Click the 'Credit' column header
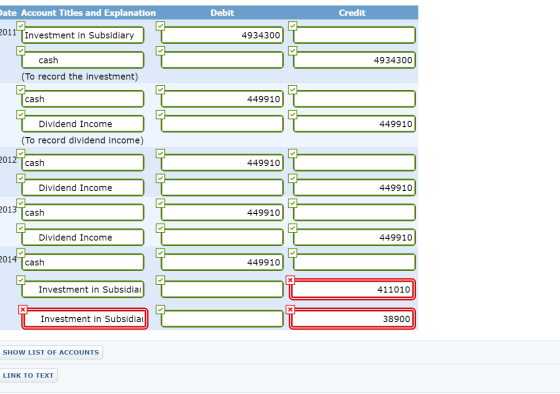Image resolution: width=560 pixels, height=394 pixels. point(352,13)
